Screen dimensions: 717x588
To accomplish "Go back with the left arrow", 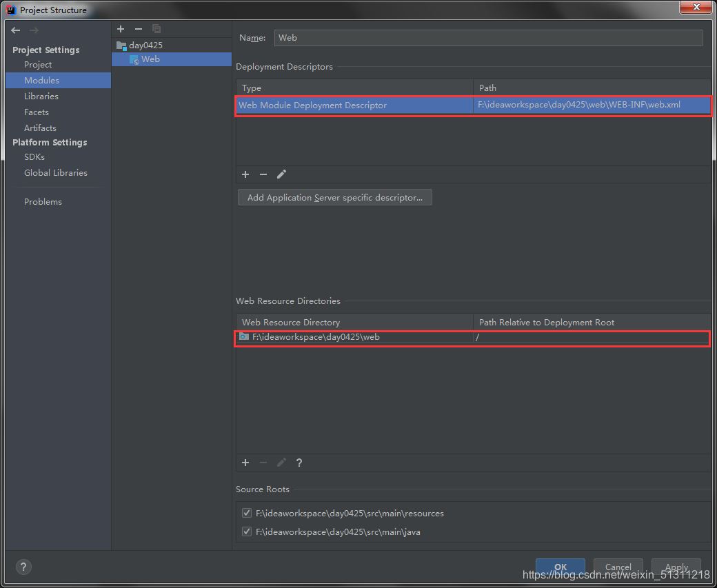I will [16, 30].
